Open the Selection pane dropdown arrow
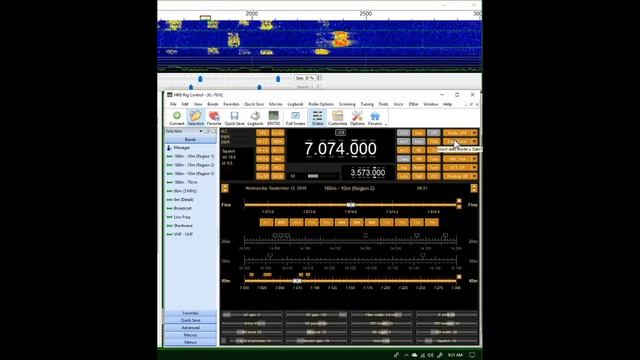Image resolution: width=640 pixels, height=360 pixels. coord(201,131)
